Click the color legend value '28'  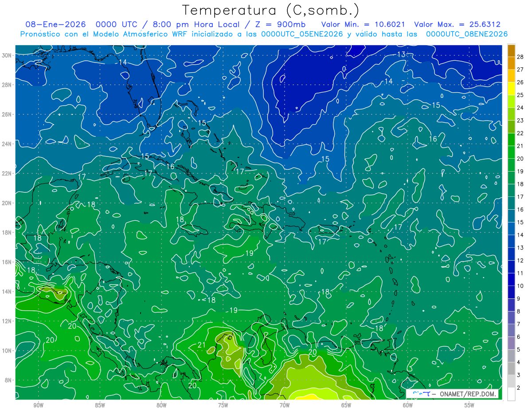point(520,57)
